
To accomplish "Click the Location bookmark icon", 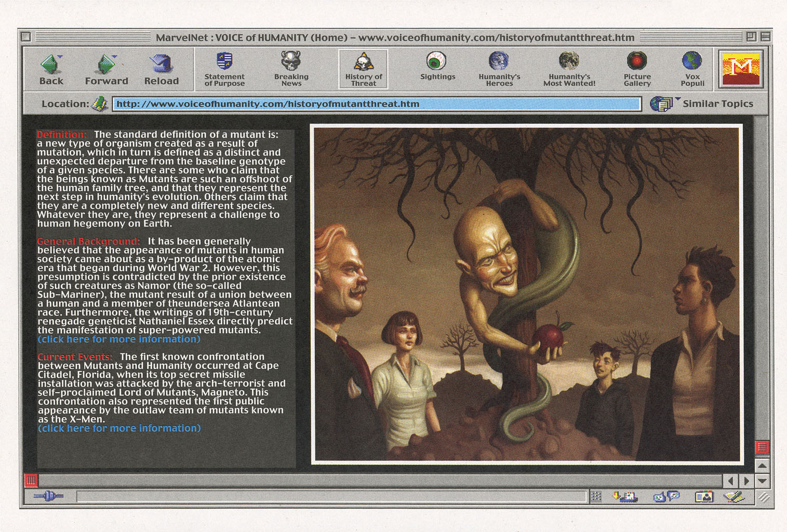I will click(100, 103).
